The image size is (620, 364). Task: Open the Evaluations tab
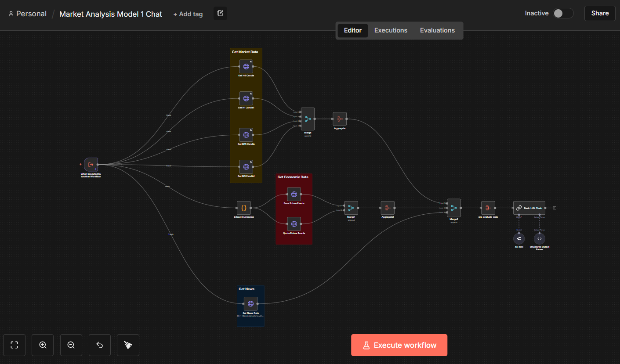[x=437, y=30]
